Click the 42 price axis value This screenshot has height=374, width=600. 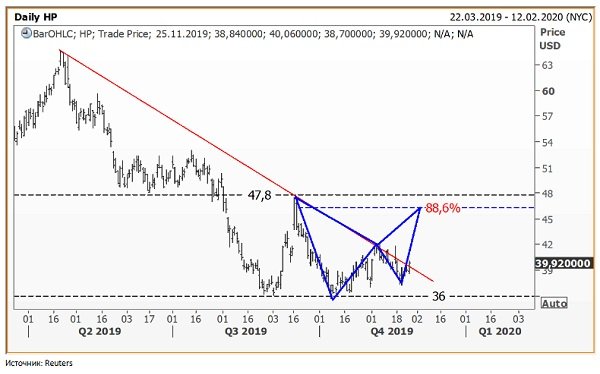point(547,244)
